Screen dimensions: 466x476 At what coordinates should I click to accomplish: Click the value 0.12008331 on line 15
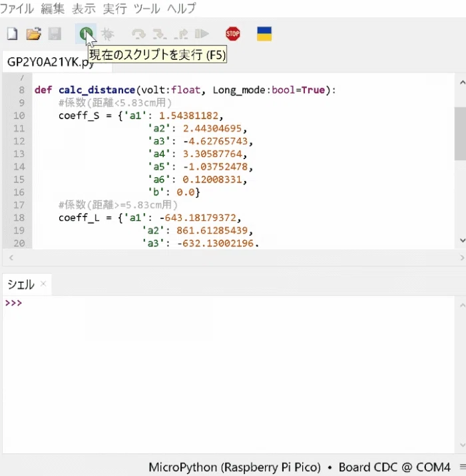click(x=212, y=179)
